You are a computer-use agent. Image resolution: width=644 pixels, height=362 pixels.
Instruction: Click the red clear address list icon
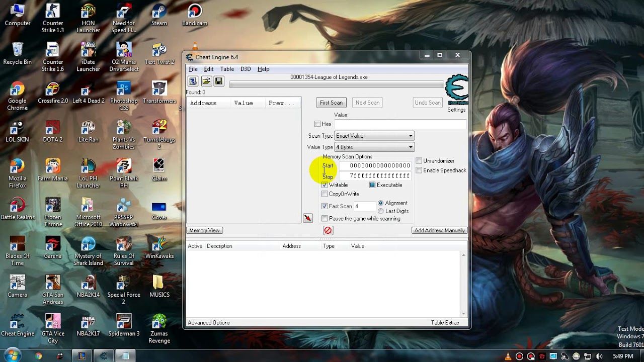click(x=328, y=230)
